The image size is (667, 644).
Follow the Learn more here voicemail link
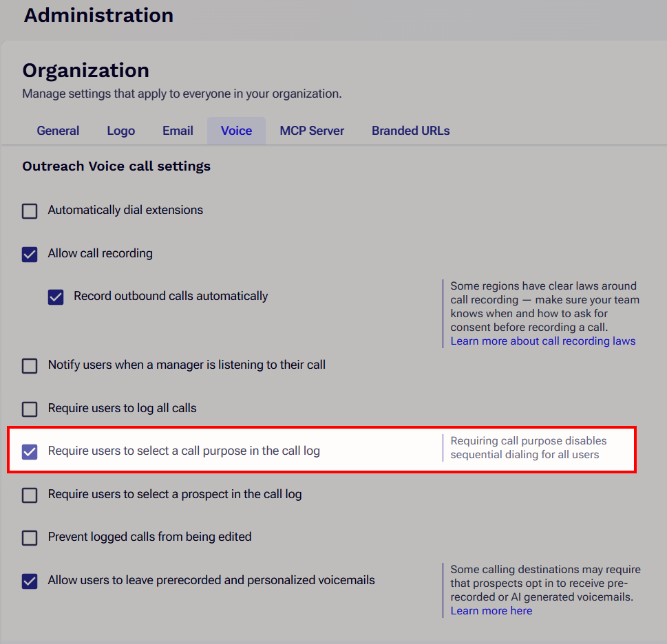(491, 611)
